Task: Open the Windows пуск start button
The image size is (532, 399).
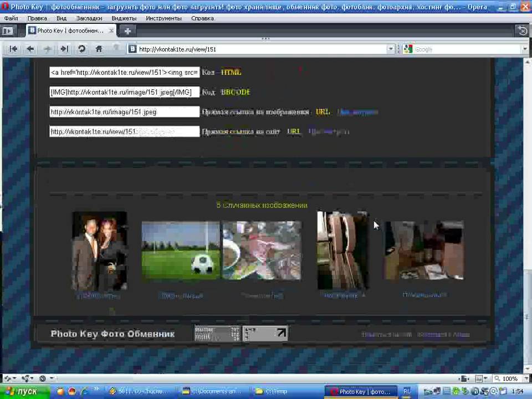Action: click(24, 392)
